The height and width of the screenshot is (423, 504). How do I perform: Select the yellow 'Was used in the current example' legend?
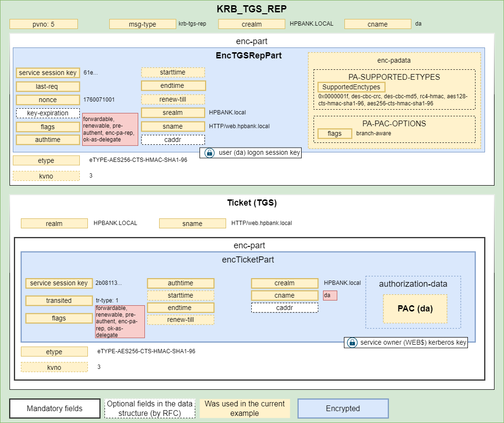click(x=245, y=408)
